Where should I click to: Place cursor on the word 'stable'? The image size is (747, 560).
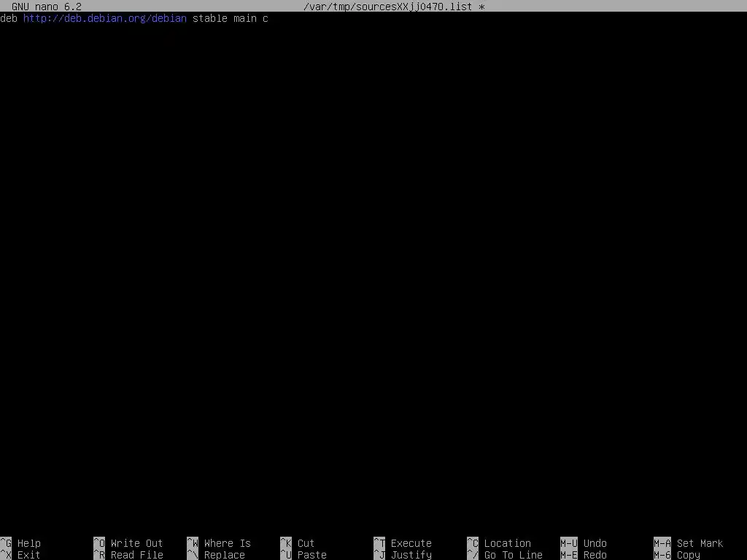click(210, 18)
